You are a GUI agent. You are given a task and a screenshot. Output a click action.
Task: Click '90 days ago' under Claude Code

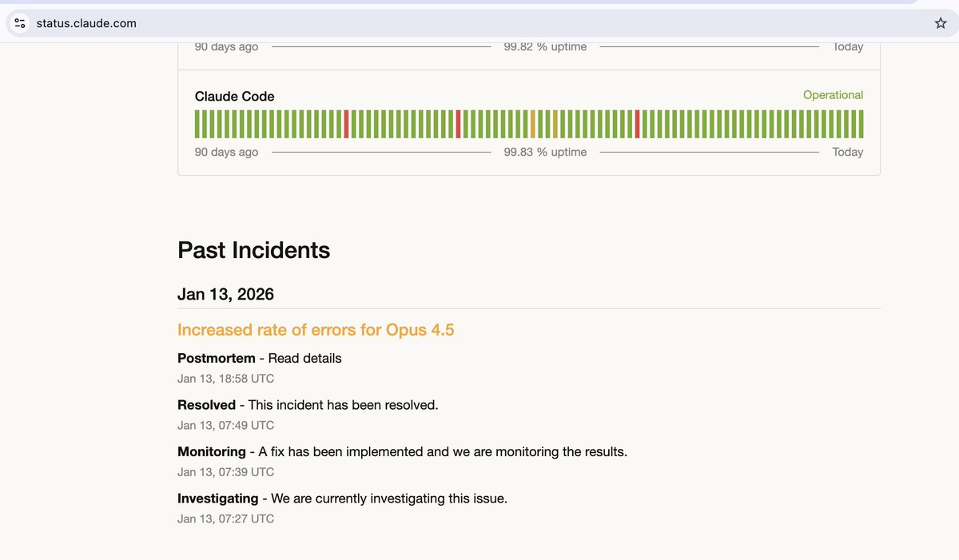(x=226, y=152)
